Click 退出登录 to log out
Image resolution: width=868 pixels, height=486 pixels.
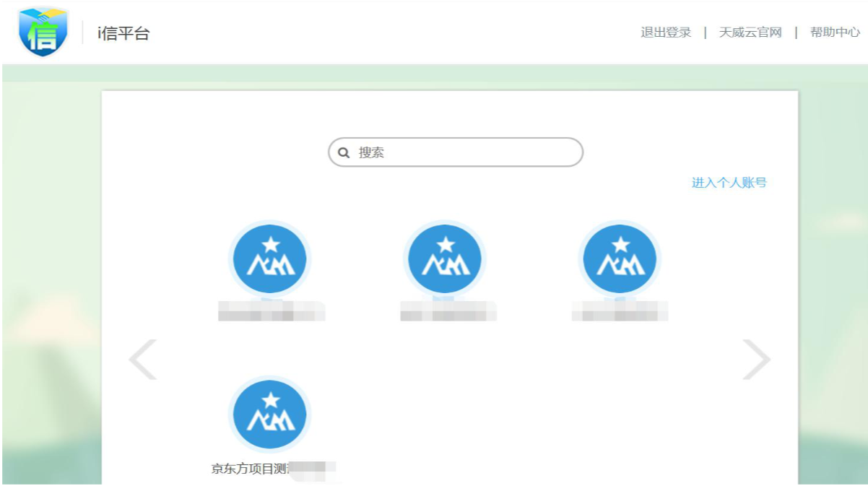665,32
